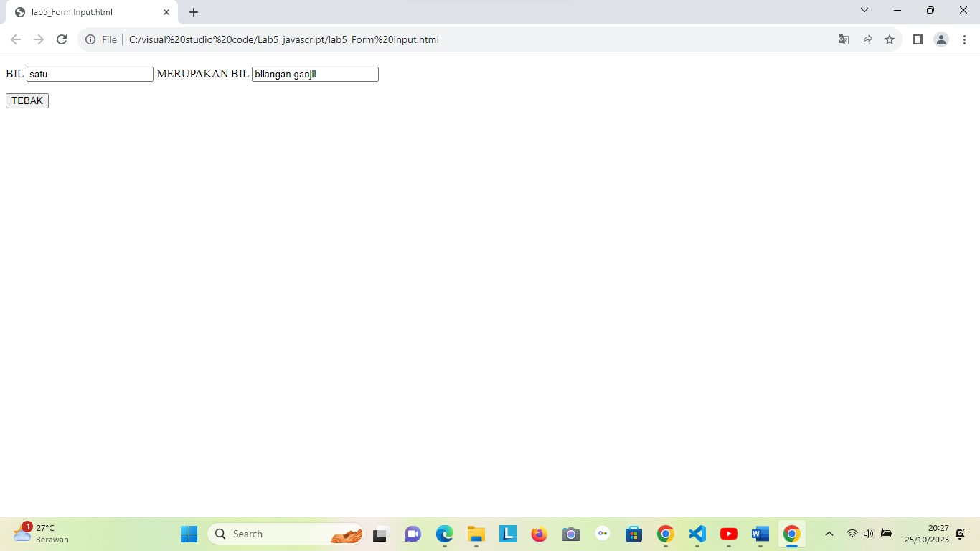The height and width of the screenshot is (551, 980).
Task: Open the Google Translate icon in address bar
Action: pos(844,39)
